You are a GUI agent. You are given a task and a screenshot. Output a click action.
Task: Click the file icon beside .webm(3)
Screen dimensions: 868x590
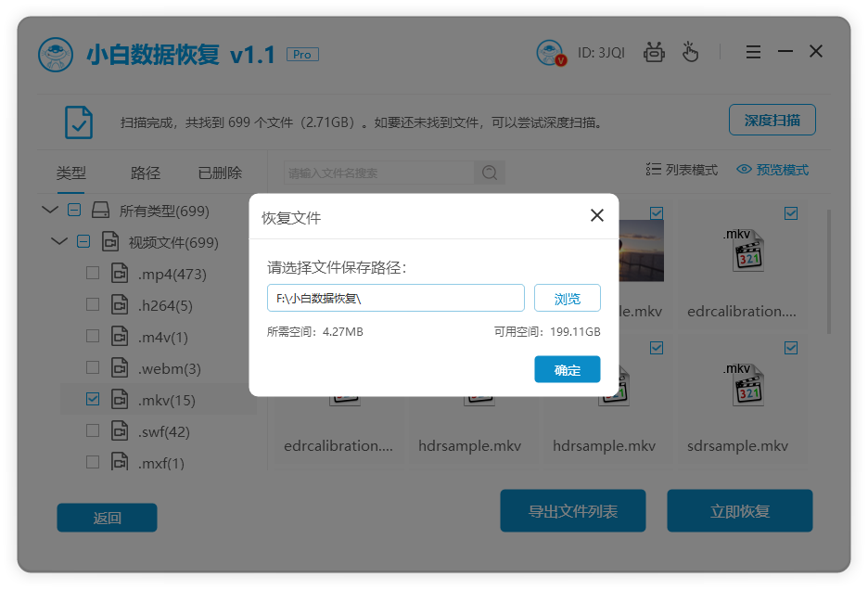120,368
